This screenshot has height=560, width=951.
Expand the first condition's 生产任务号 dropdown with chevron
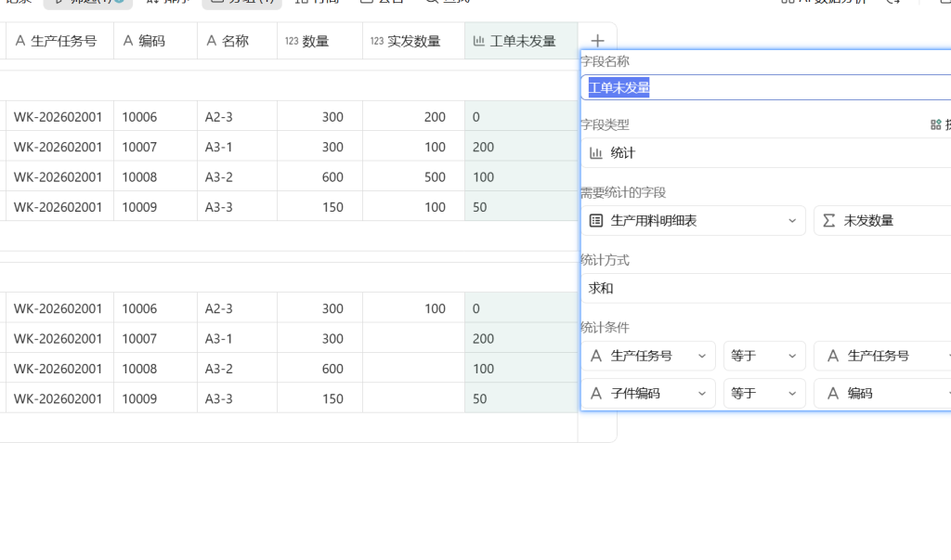(x=648, y=356)
